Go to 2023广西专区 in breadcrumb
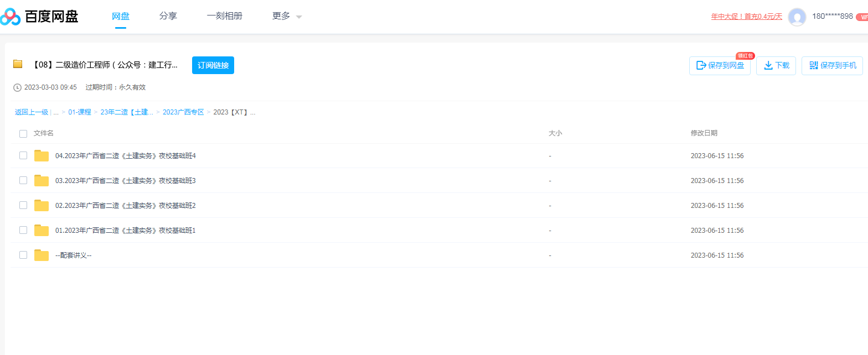The height and width of the screenshot is (355, 868). click(183, 112)
